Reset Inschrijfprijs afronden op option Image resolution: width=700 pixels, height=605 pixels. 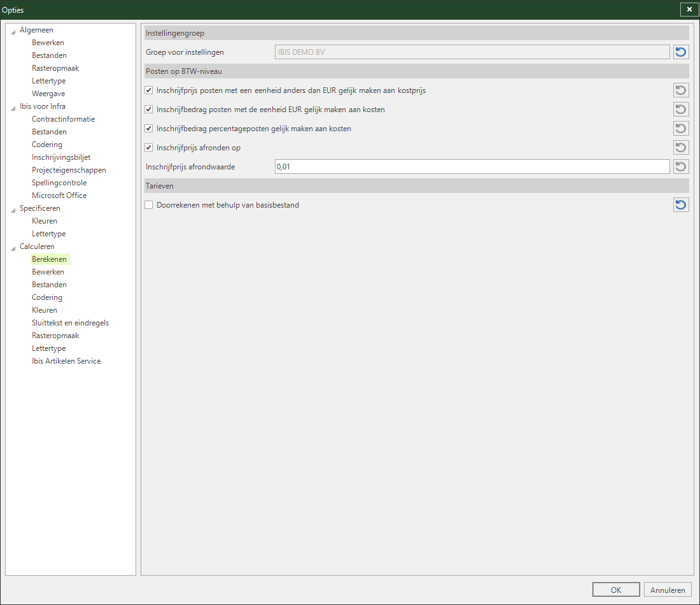click(x=681, y=148)
